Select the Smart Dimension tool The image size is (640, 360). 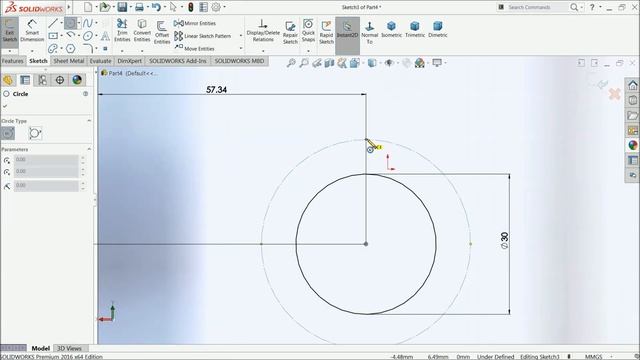coord(32,31)
